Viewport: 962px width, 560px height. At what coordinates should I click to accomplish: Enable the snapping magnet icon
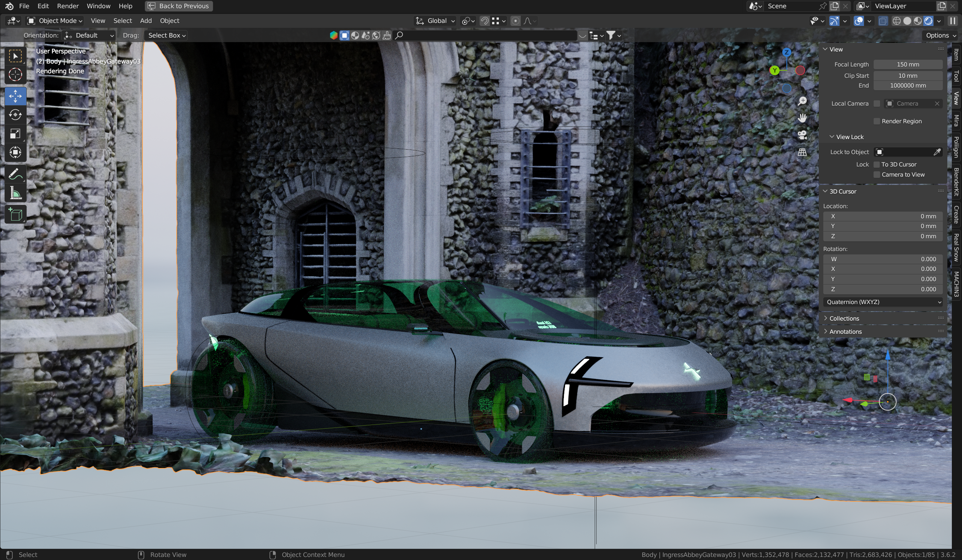484,21
